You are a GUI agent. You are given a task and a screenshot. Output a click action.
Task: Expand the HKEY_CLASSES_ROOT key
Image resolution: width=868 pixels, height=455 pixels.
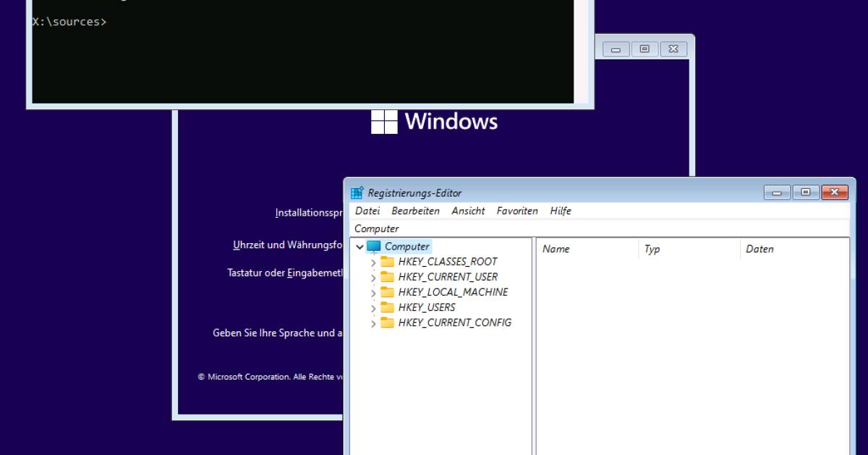pyautogui.click(x=373, y=263)
